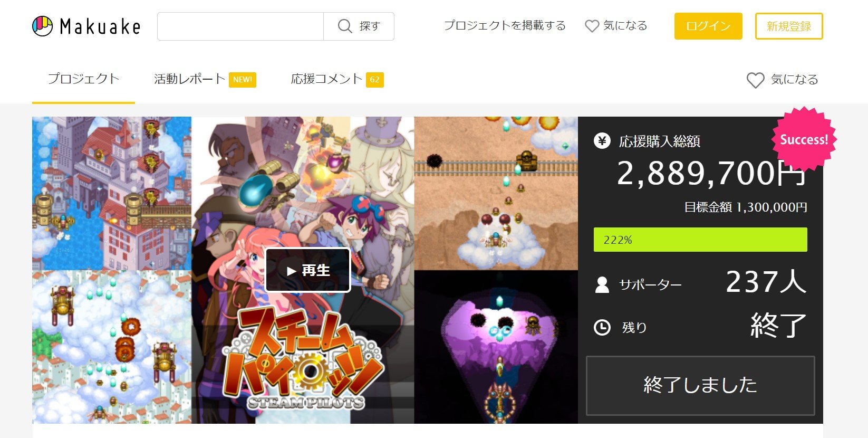Click the 終了しました button
This screenshot has height=438, width=868.
[700, 385]
